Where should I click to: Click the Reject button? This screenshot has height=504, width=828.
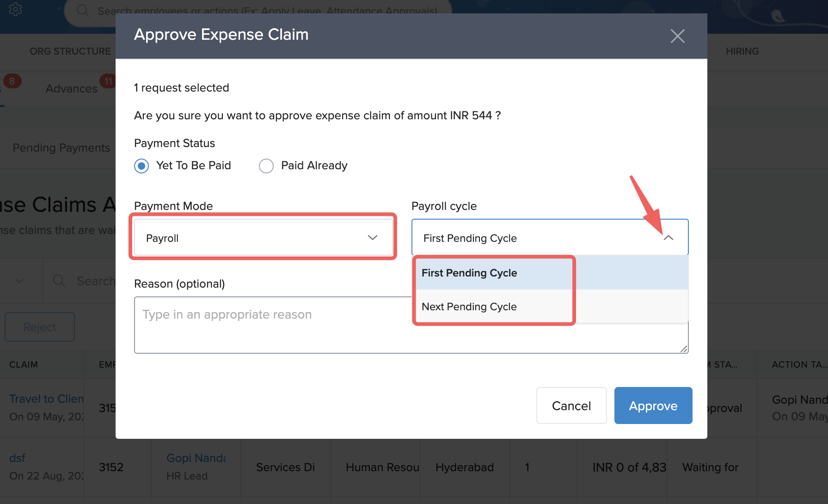40,327
